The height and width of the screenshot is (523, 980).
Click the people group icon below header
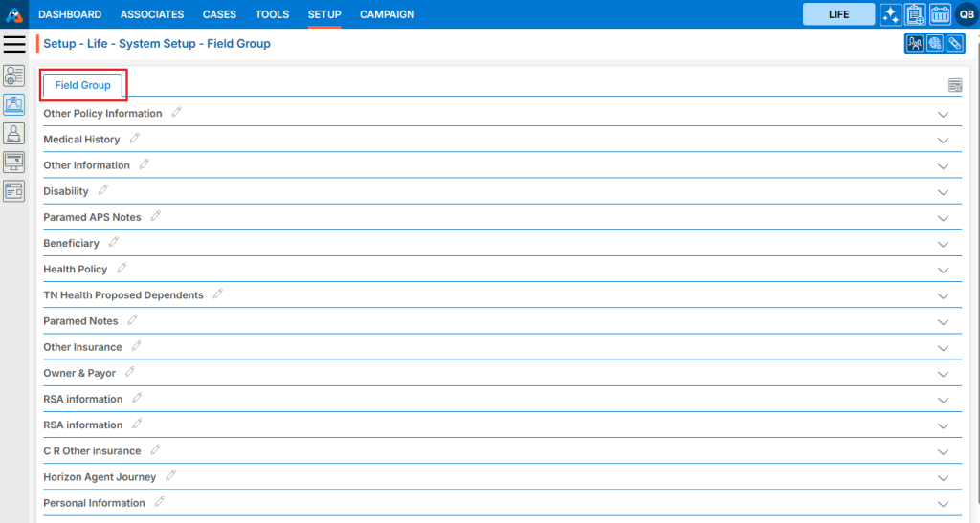pyautogui.click(x=914, y=44)
